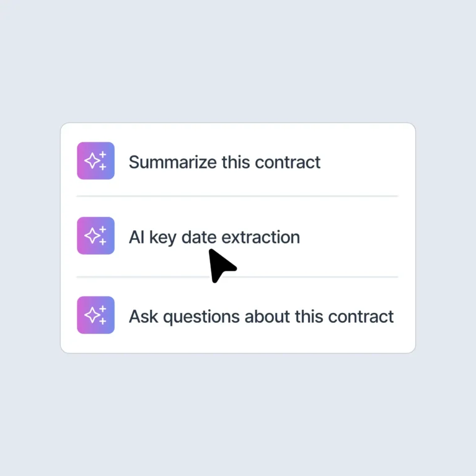Tap the large star in the Summarize icon
The image size is (476, 476).
[92, 162]
